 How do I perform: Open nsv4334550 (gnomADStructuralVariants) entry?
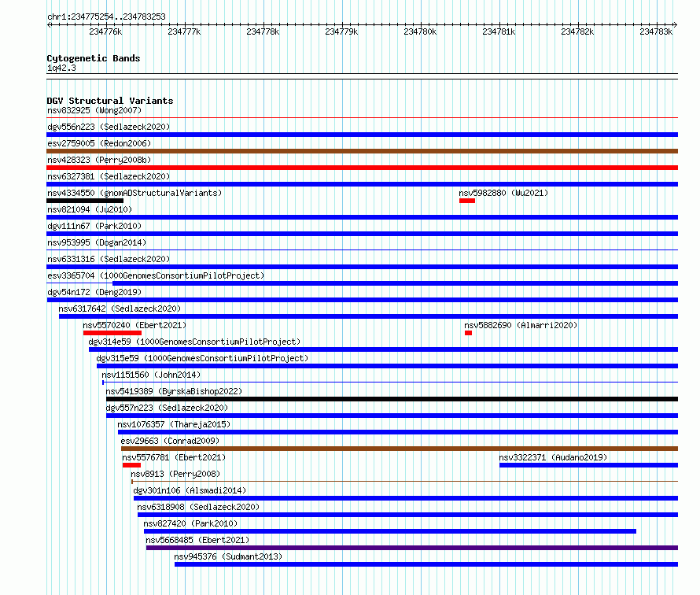point(134,193)
